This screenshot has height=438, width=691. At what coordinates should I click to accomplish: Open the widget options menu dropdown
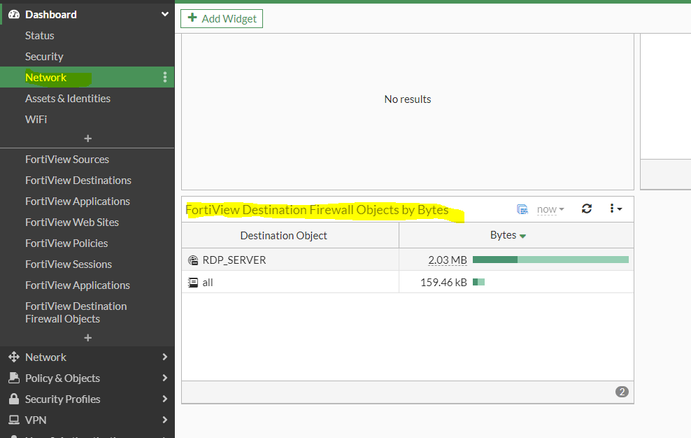616,208
